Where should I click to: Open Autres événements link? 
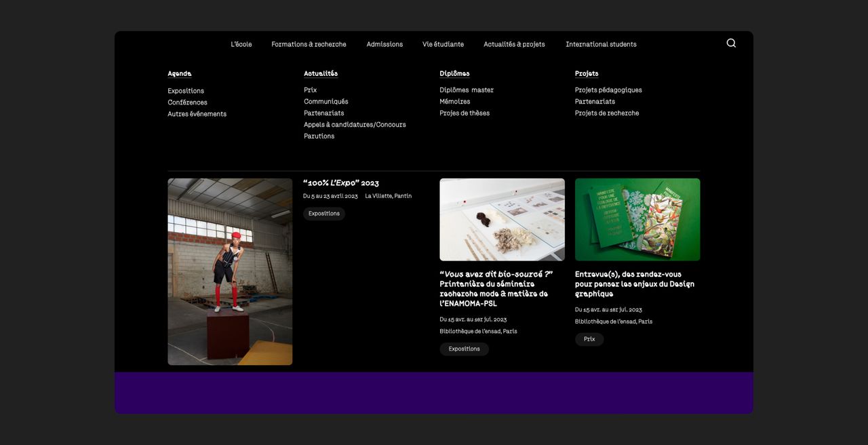197,114
